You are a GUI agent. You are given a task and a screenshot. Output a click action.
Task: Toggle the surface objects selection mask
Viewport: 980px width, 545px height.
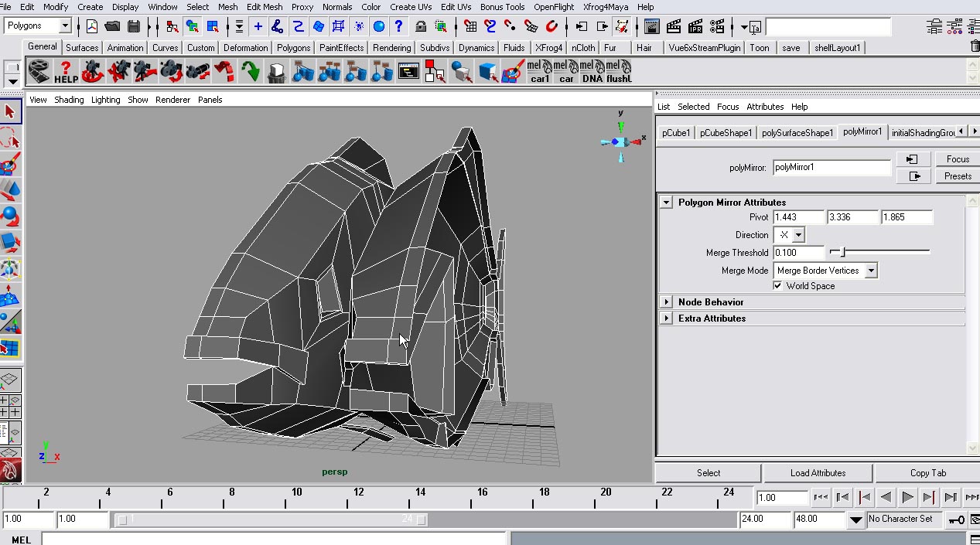318,26
